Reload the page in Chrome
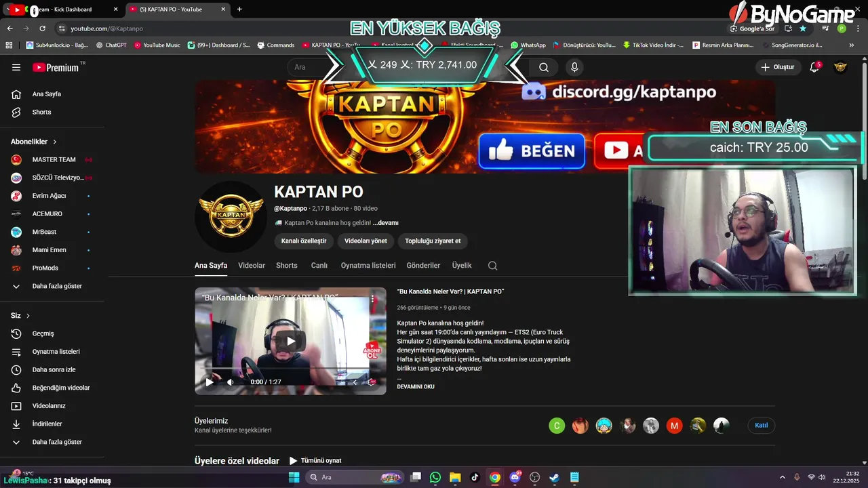The image size is (868, 488). pos(42,28)
